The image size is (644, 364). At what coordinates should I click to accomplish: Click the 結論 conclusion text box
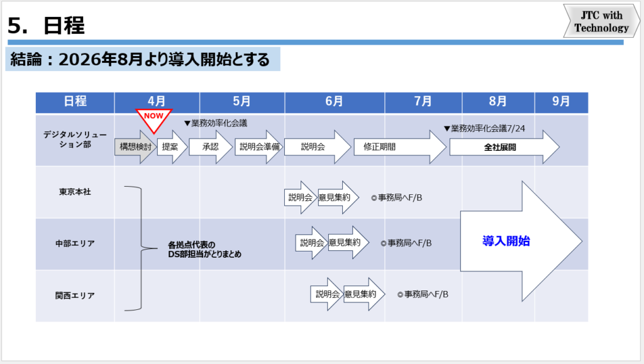(142, 60)
